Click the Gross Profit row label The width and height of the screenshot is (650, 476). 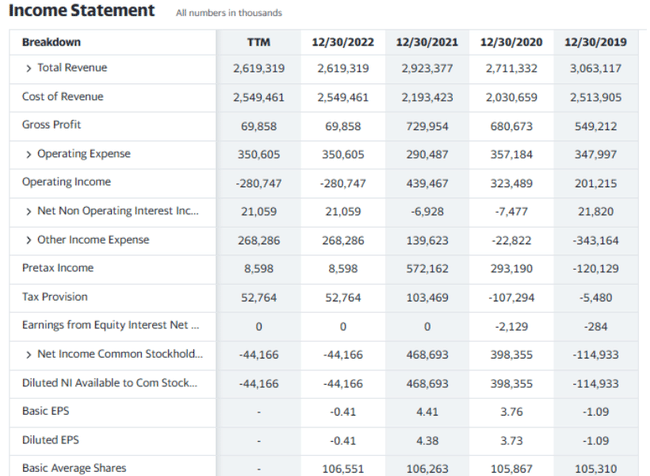tap(51, 125)
